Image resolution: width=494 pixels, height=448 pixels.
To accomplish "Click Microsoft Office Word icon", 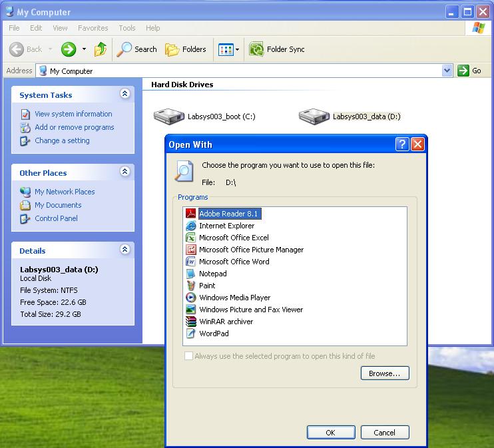I will pos(190,262).
